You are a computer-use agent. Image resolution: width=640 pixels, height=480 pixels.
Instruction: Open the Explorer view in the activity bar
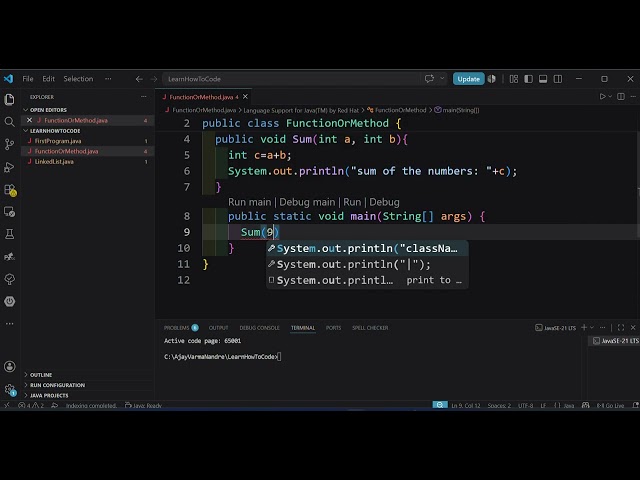9,99
